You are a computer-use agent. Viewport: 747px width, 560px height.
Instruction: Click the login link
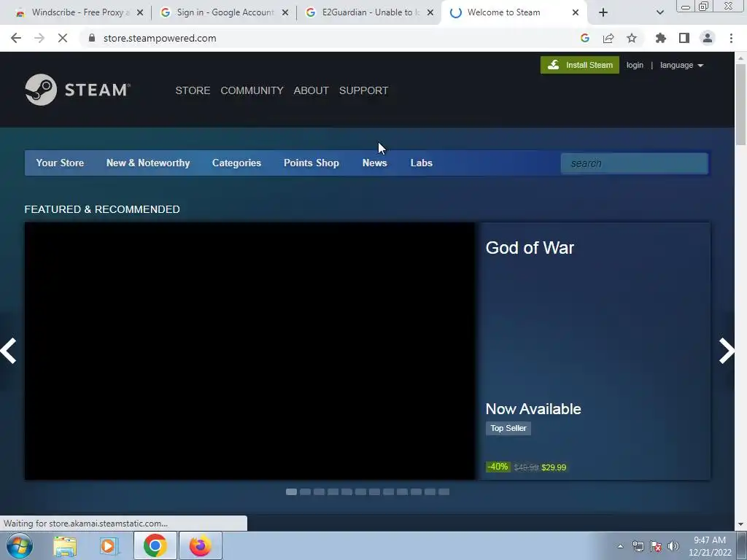[635, 65]
